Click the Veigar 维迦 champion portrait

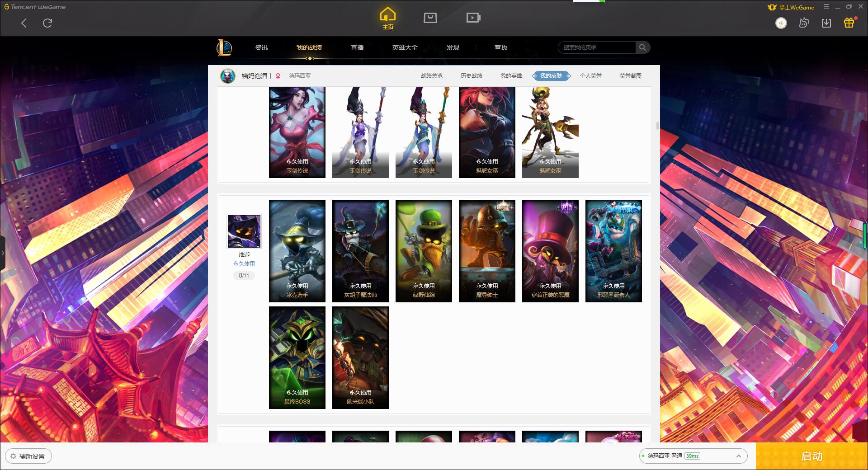244,231
